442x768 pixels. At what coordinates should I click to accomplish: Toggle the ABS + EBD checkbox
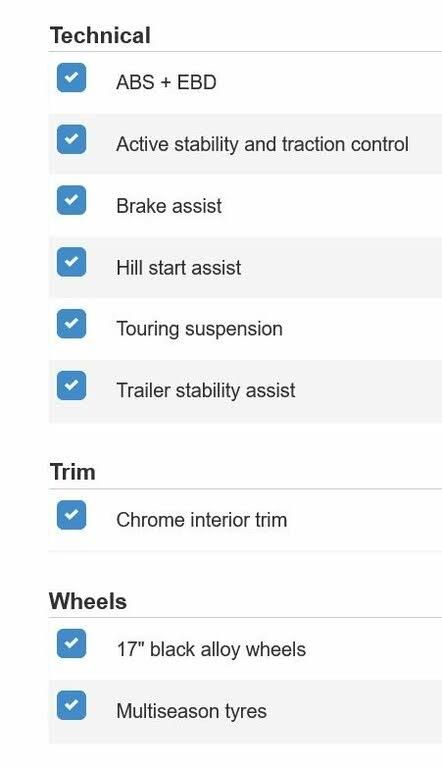tap(71, 77)
